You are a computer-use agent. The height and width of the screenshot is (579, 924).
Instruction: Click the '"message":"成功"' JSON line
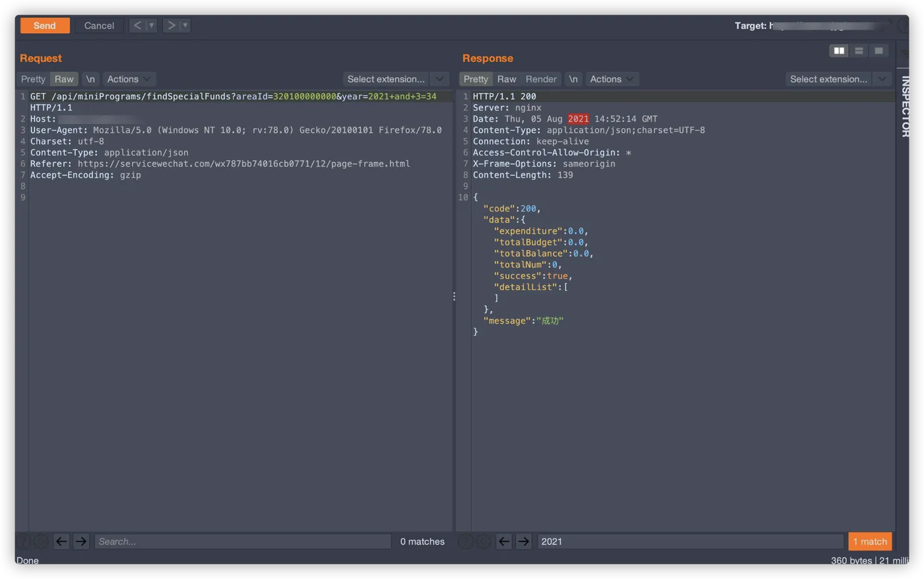click(x=523, y=320)
